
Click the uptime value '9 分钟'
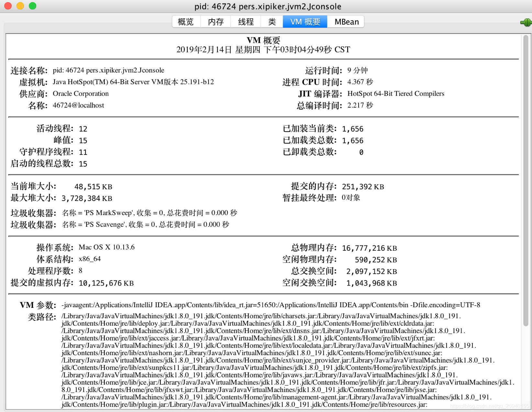358,70
